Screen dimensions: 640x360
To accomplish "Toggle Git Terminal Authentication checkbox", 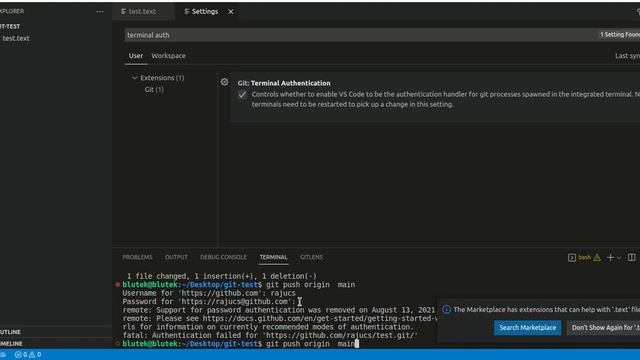I will click(242, 95).
